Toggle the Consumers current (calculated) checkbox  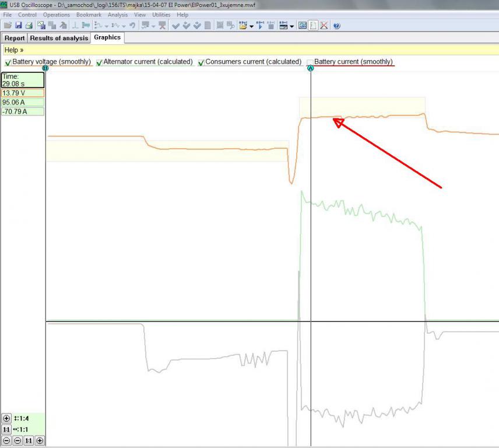click(201, 62)
